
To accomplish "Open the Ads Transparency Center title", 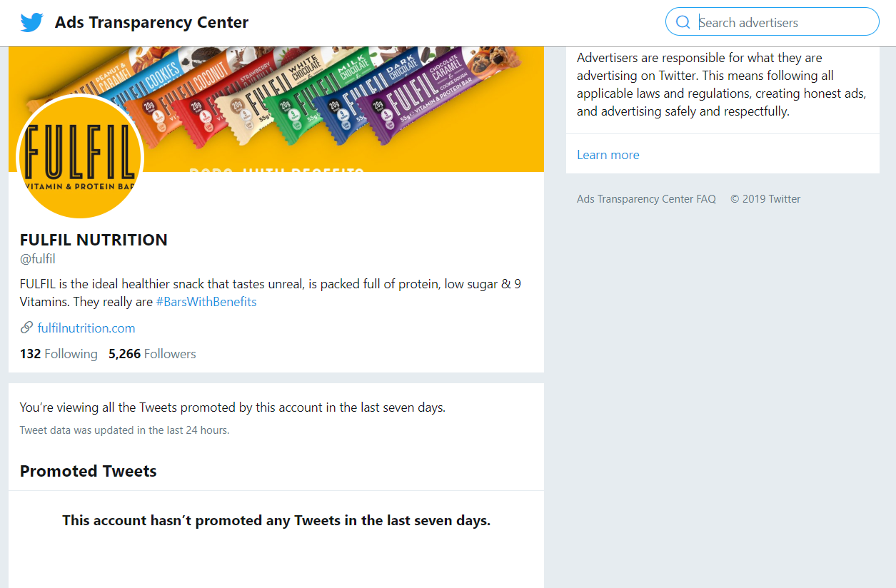I will [x=152, y=22].
